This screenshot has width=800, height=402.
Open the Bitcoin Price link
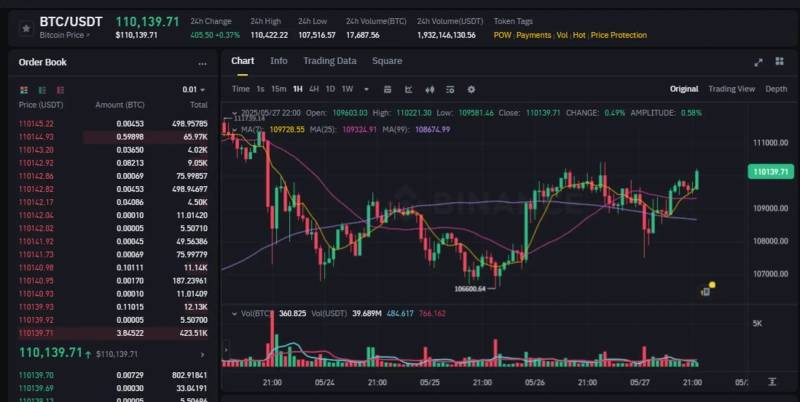[64, 35]
